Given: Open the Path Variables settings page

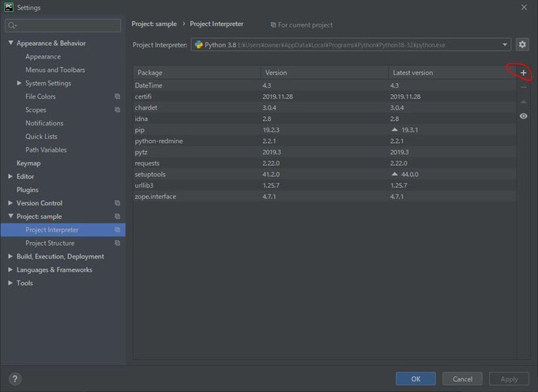Looking at the screenshot, I should 46,149.
